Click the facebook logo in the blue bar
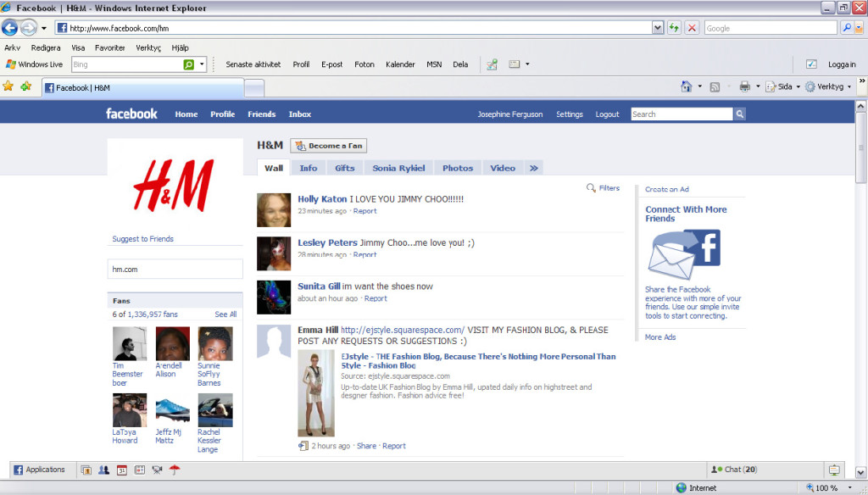 click(x=131, y=114)
